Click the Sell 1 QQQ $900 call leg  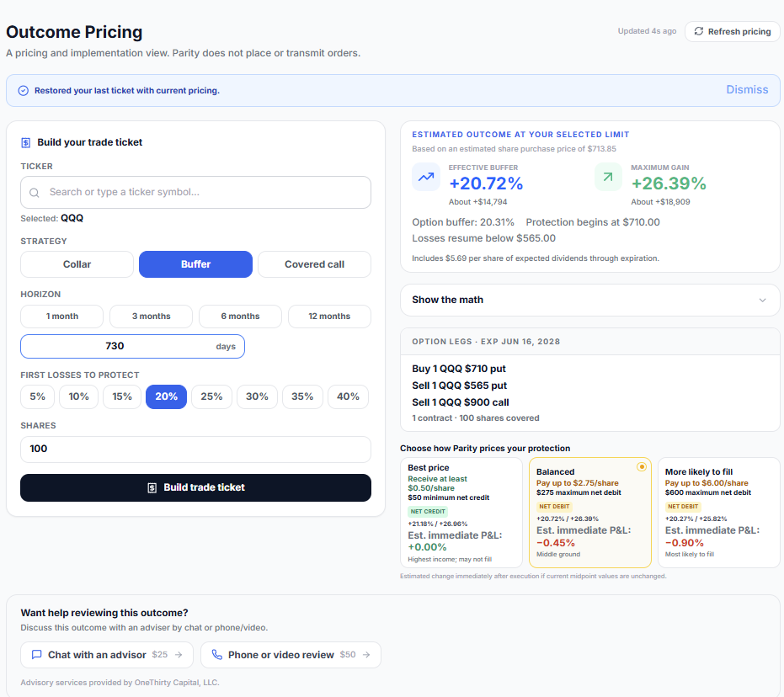point(461,402)
